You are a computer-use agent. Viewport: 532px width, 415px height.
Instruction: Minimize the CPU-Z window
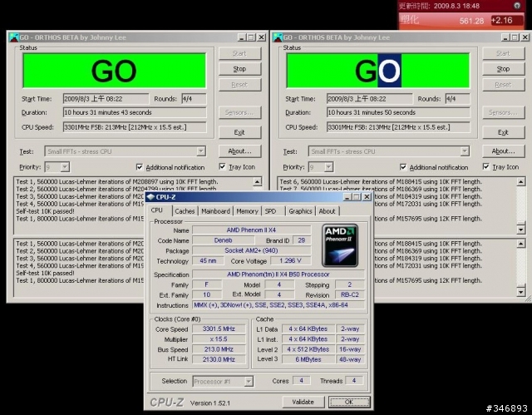[347, 197]
